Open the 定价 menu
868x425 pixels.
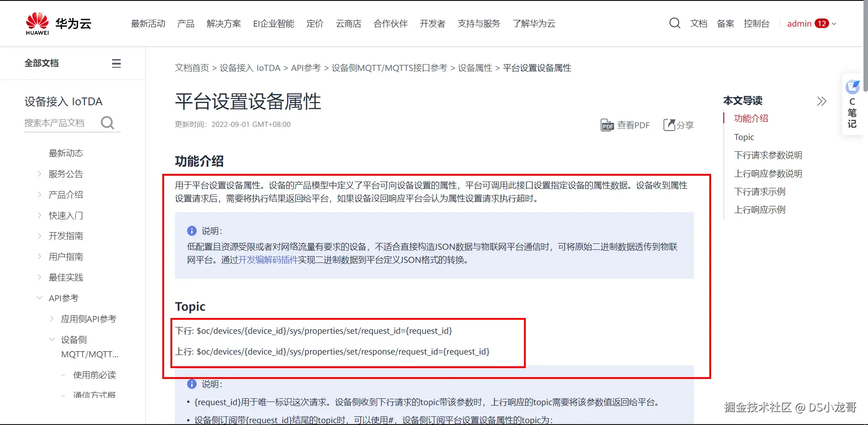[x=315, y=23]
